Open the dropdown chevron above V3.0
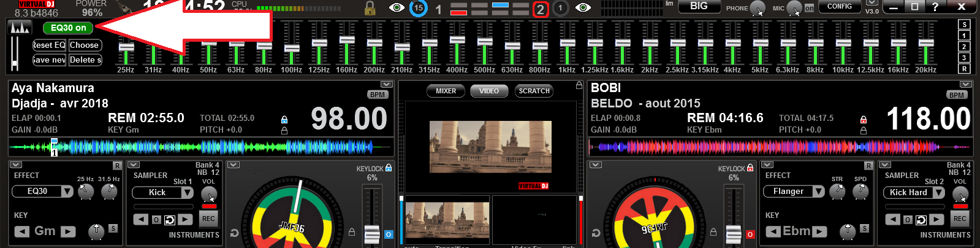This screenshot has height=248, width=980. click(x=872, y=2)
